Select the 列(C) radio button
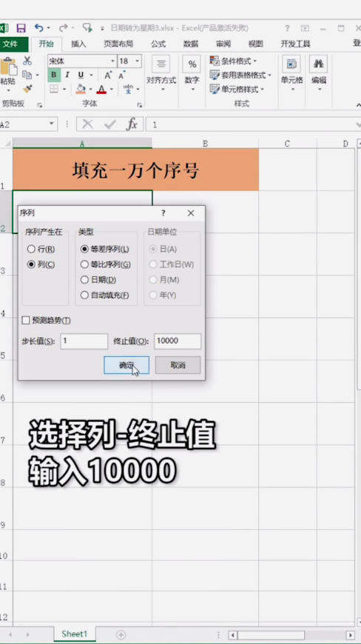Screen dimensions: 361x644 click(x=31, y=264)
